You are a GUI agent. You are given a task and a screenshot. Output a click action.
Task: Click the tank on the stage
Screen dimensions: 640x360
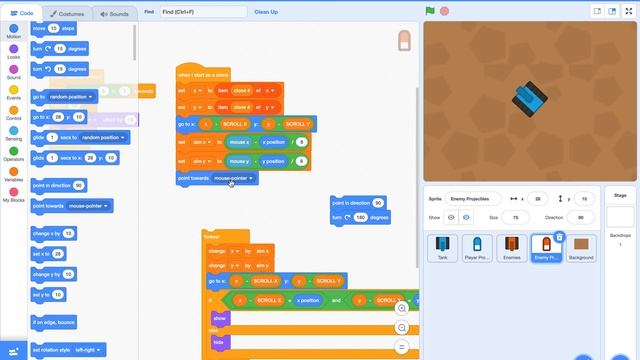pyautogui.click(x=529, y=99)
